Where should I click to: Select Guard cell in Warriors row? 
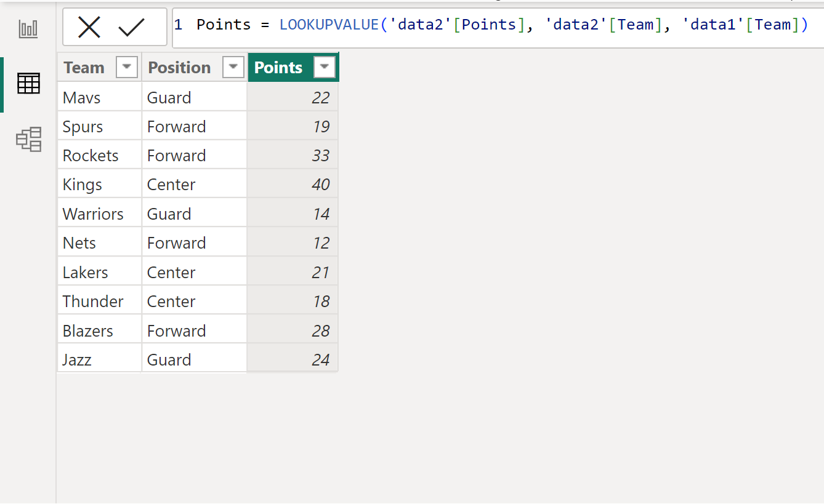[x=195, y=214]
